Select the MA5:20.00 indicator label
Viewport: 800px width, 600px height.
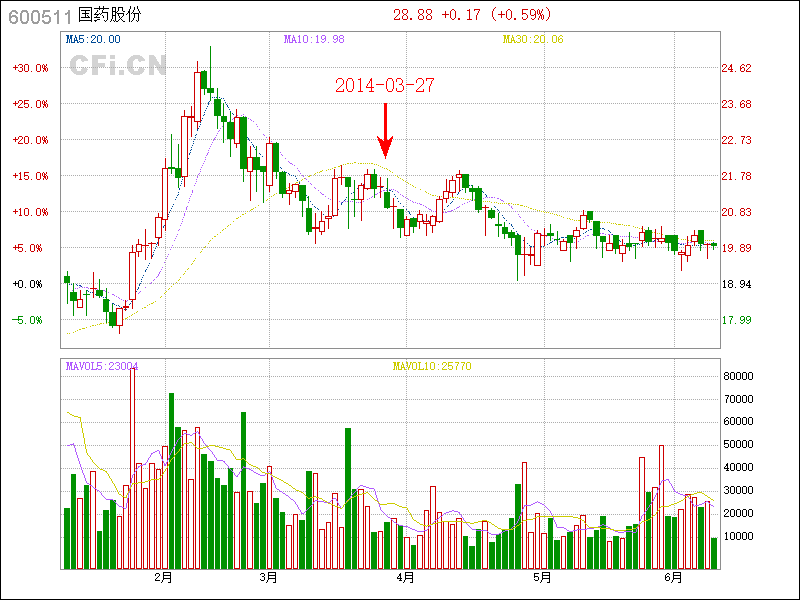coord(93,39)
